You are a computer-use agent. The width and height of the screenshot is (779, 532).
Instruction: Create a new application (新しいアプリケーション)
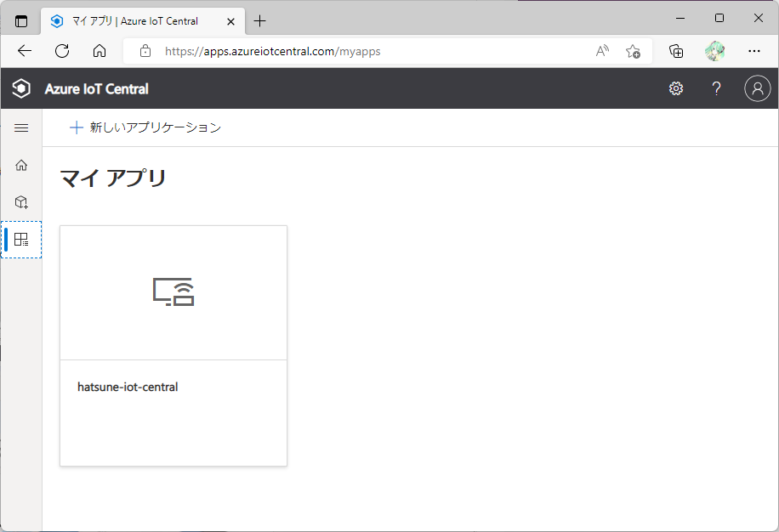[x=145, y=127]
